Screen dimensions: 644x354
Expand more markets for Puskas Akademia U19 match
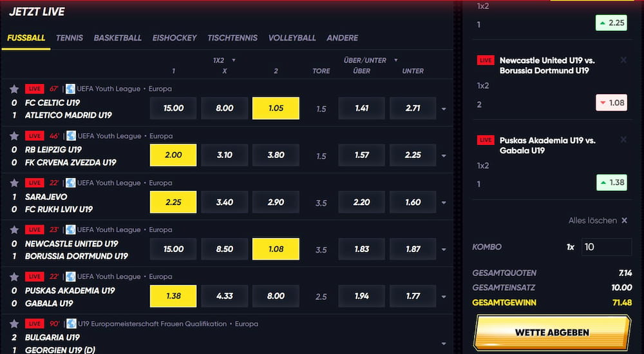(x=444, y=297)
